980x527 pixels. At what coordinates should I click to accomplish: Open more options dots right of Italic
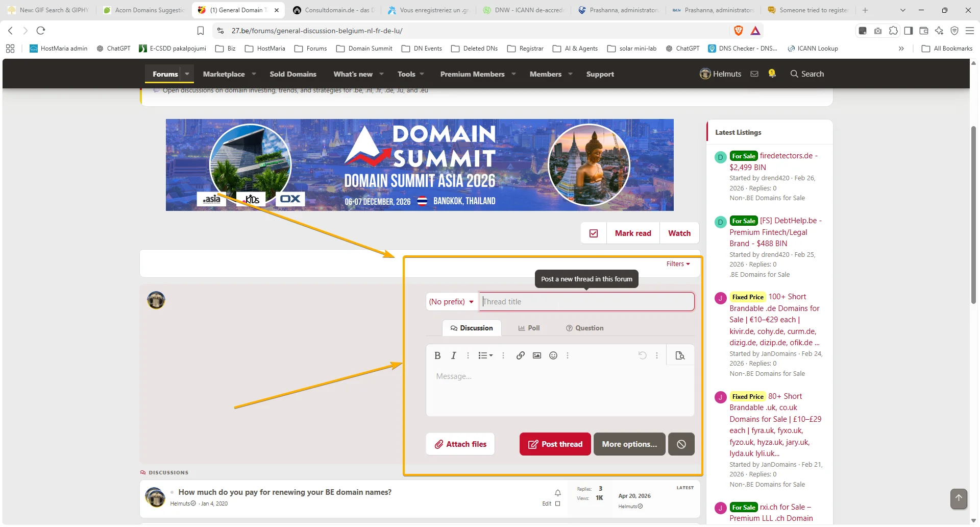pyautogui.click(x=468, y=355)
